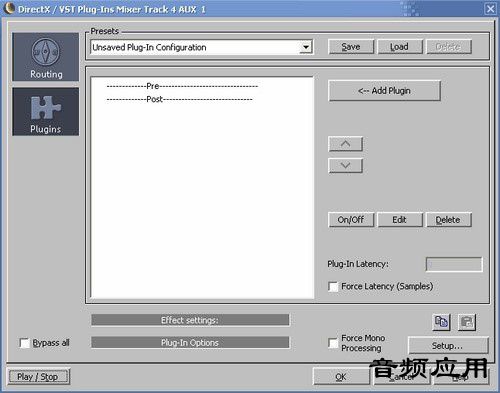
Task: Click the Save preset button
Action: (351, 47)
